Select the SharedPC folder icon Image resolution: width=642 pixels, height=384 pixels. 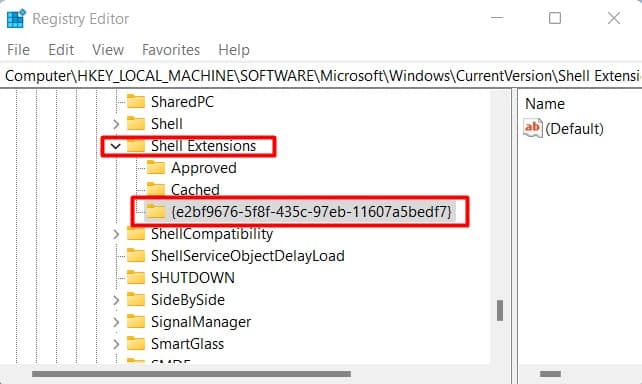click(x=136, y=102)
